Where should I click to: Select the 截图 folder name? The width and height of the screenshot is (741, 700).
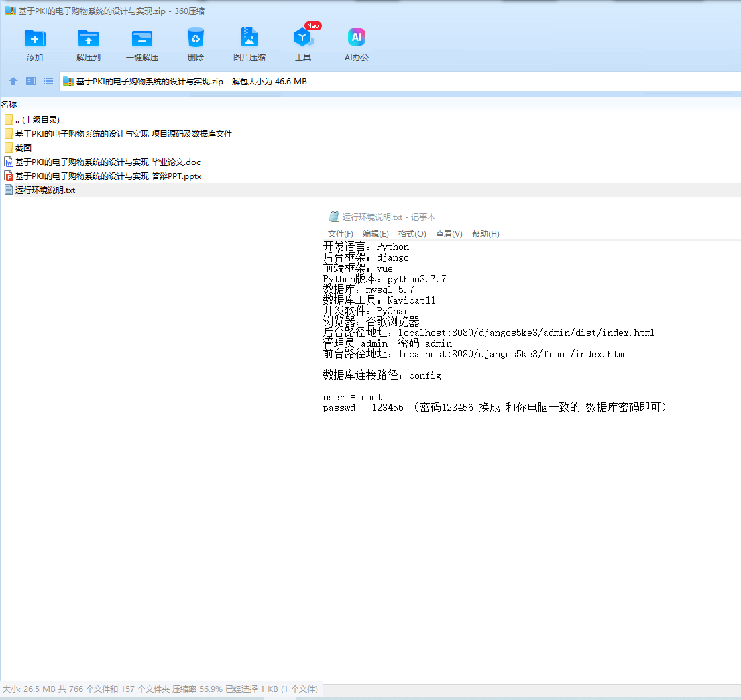pyautogui.click(x=23, y=148)
